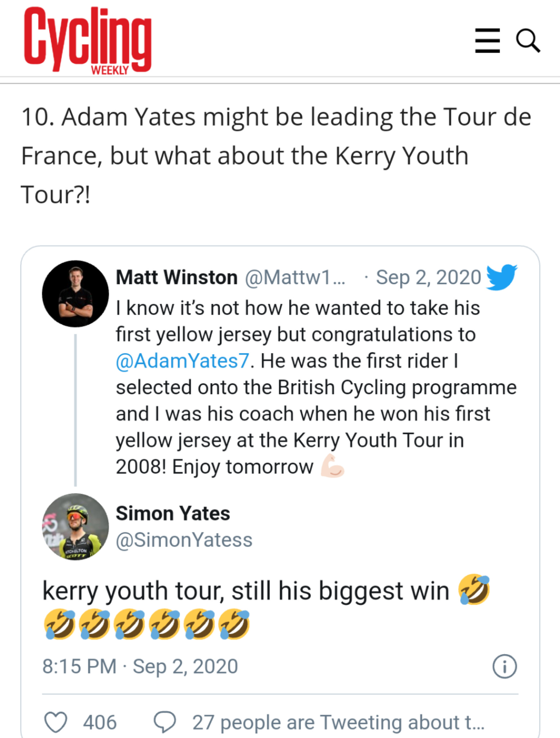Open the Sep 2, 2020 date link
The height and width of the screenshot is (738, 560).
pyautogui.click(x=429, y=277)
